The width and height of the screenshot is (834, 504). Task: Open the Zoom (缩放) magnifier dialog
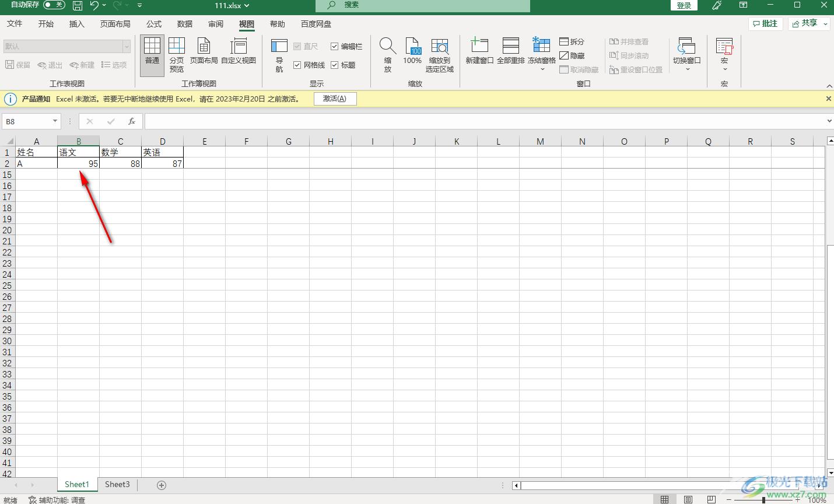click(388, 54)
